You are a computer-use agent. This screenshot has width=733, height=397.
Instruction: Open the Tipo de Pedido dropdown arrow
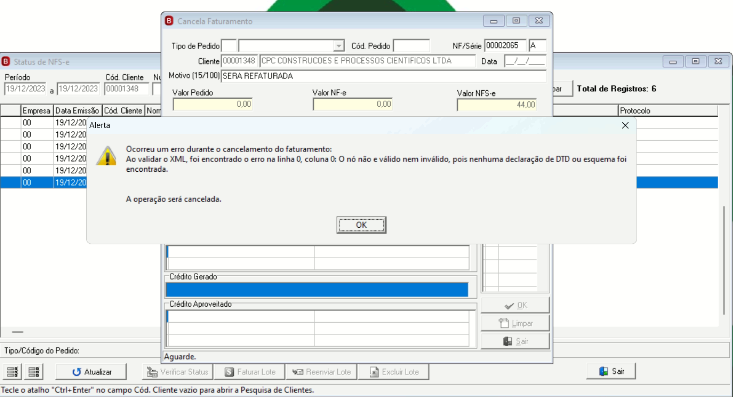[339, 46]
